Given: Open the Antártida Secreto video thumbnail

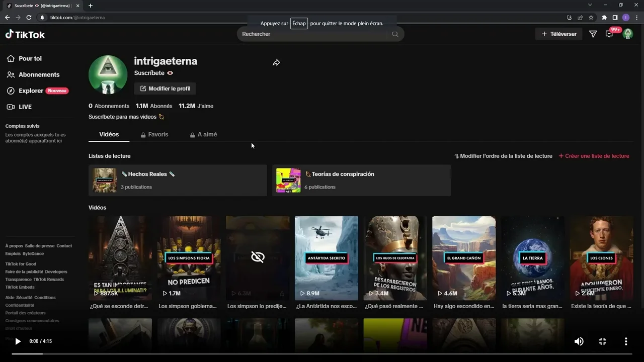Looking at the screenshot, I should 327,257.
